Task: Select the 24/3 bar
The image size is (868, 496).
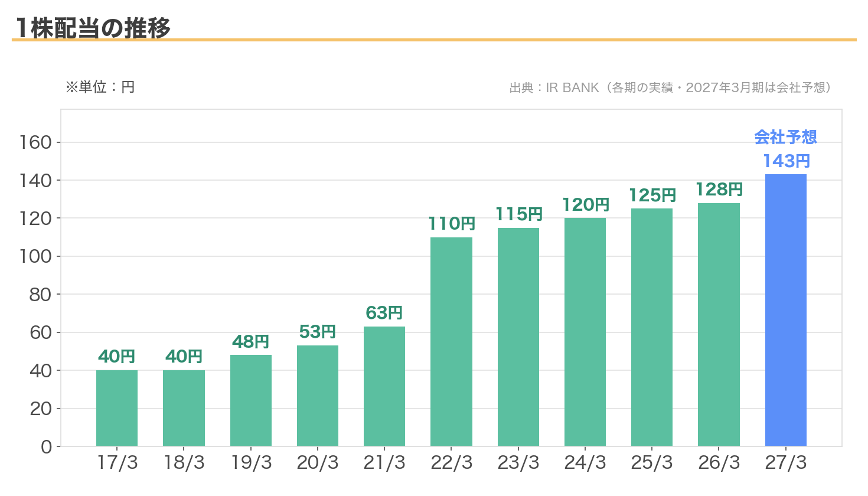Action: click(x=585, y=332)
